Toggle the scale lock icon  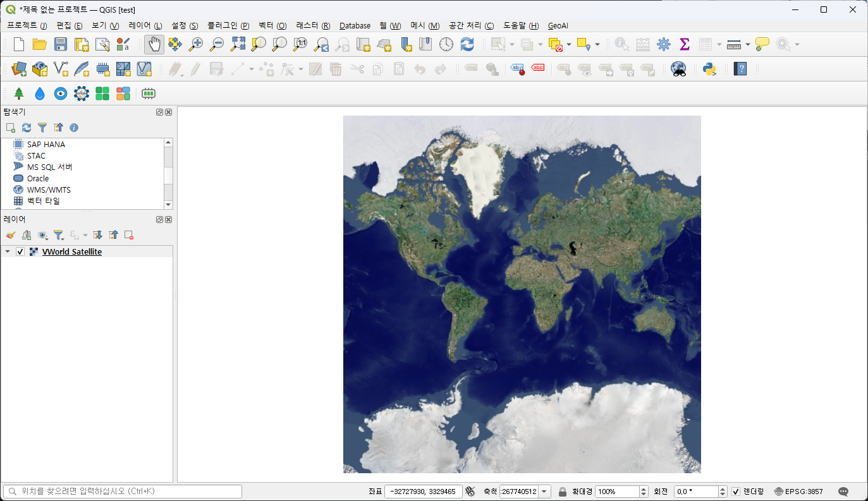563,492
